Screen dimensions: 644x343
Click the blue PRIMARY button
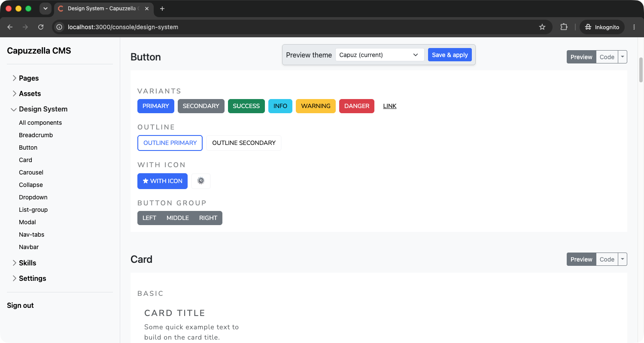coord(155,106)
